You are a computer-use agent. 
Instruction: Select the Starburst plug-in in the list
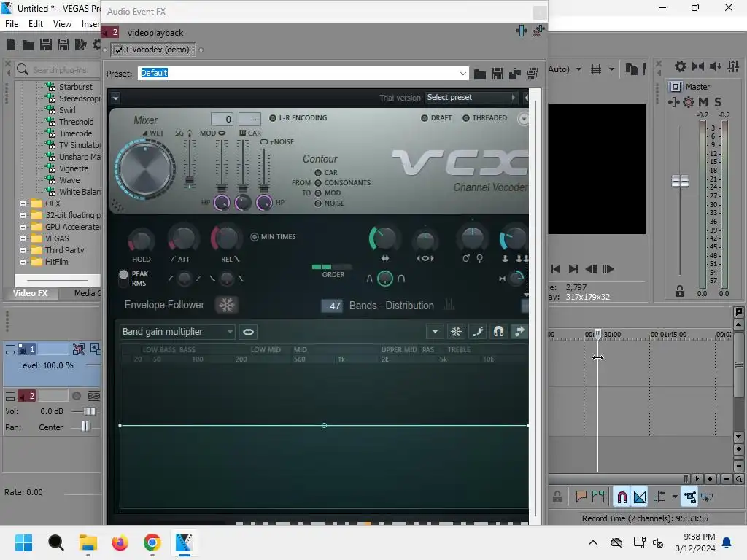click(x=75, y=87)
